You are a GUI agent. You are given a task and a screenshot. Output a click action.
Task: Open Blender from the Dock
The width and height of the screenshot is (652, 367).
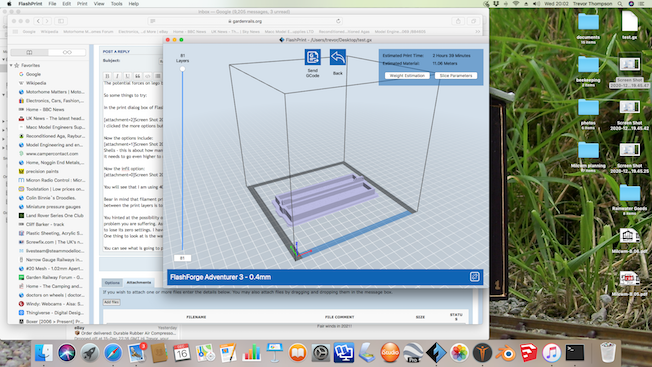pos(506,353)
